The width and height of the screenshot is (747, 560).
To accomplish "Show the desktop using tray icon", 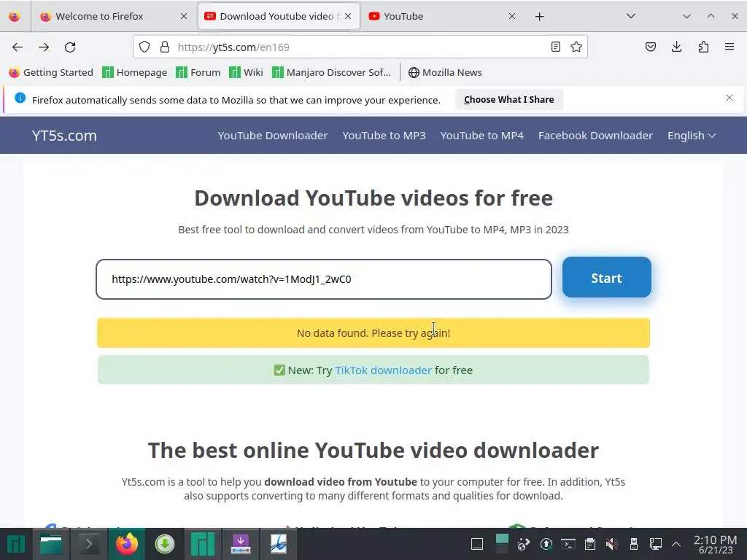I will (x=477, y=544).
